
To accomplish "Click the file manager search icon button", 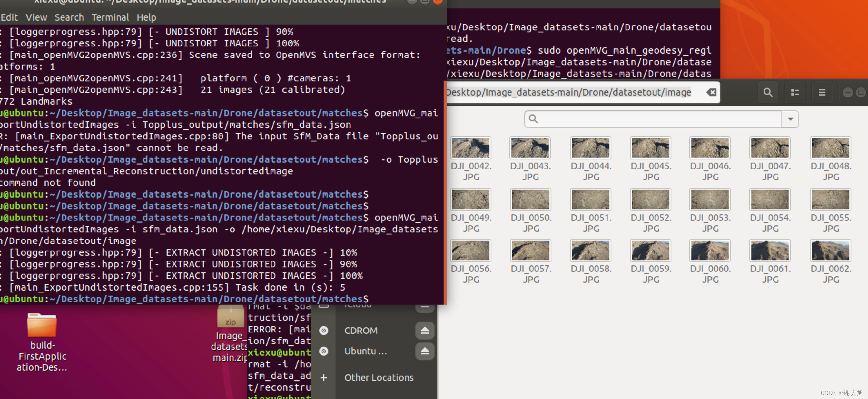I will point(768,92).
